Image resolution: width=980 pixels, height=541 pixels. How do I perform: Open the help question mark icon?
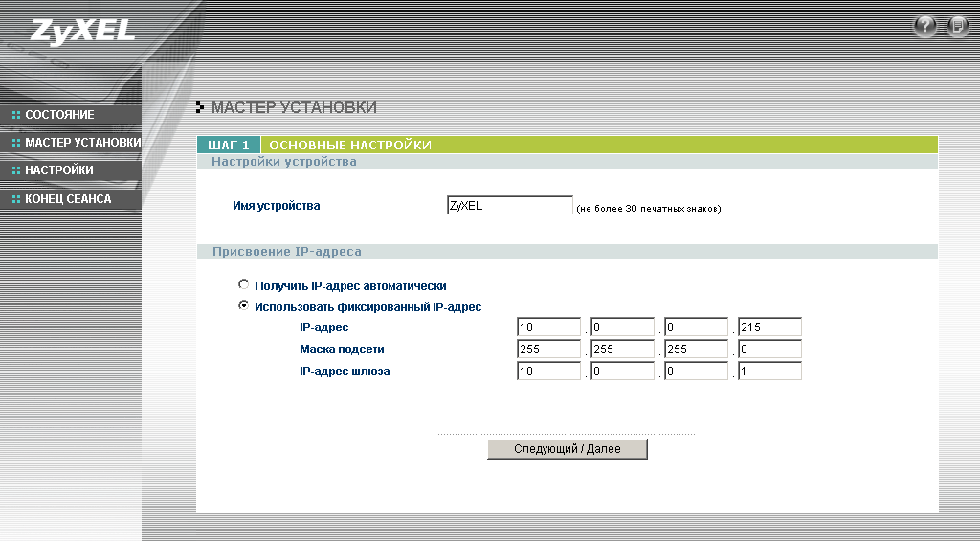[925, 26]
